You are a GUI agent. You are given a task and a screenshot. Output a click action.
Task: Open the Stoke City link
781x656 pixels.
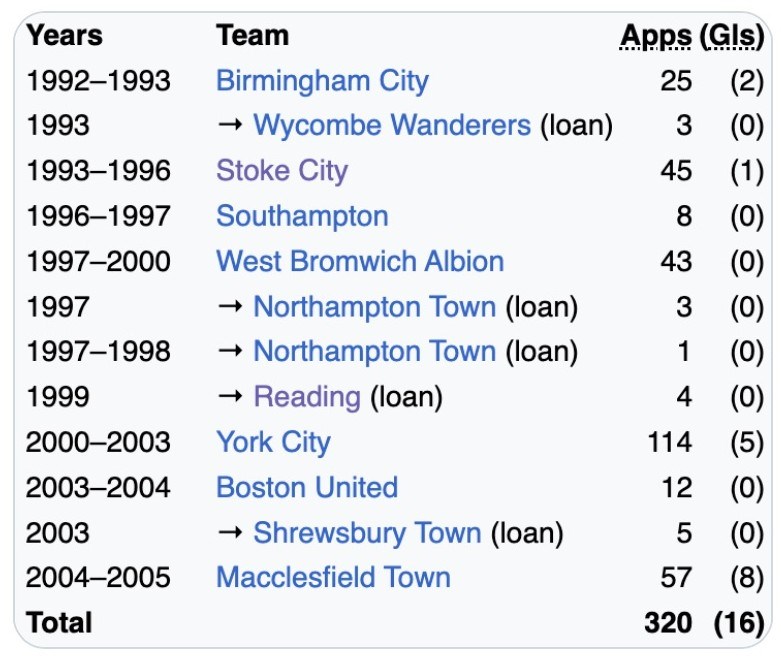[x=281, y=171]
